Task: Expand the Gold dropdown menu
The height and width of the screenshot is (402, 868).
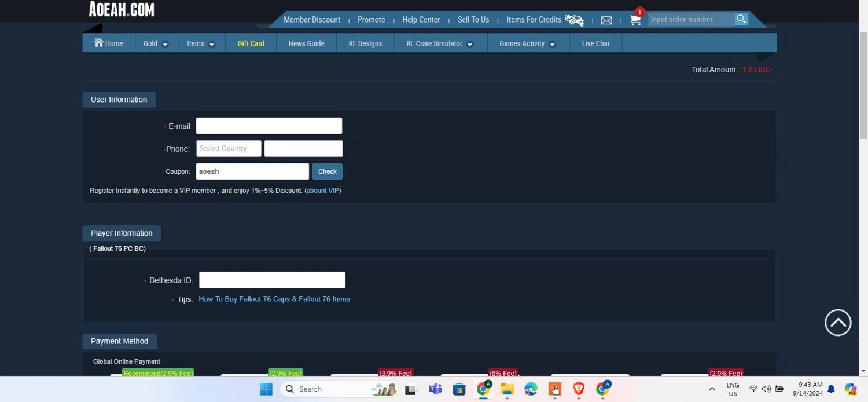Action: point(156,43)
